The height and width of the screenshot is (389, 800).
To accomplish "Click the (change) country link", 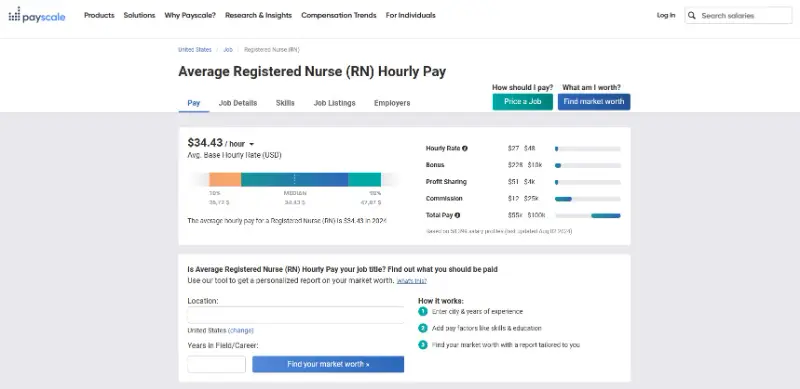I will click(x=241, y=330).
